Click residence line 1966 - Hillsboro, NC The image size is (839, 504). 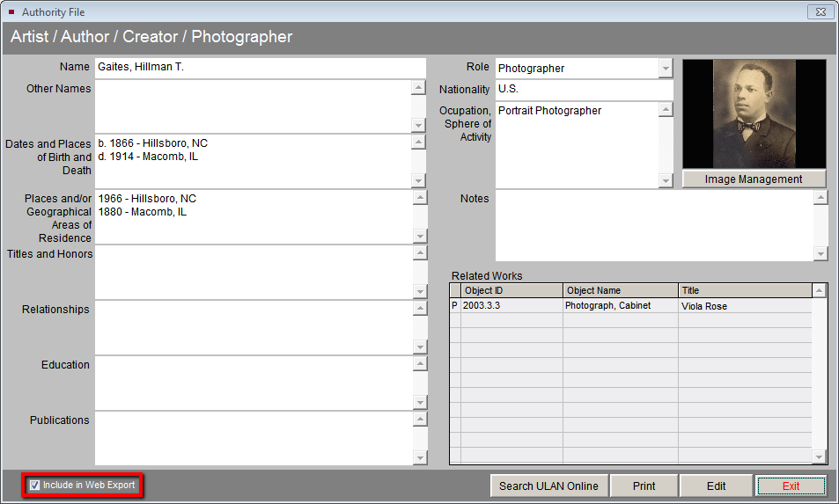coord(147,199)
